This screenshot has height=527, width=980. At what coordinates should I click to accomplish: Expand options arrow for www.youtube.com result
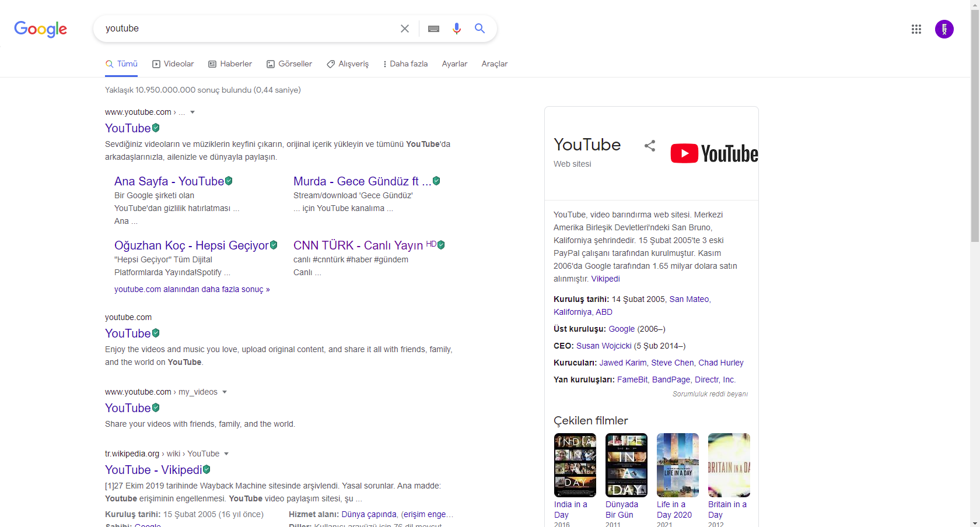pyautogui.click(x=192, y=112)
